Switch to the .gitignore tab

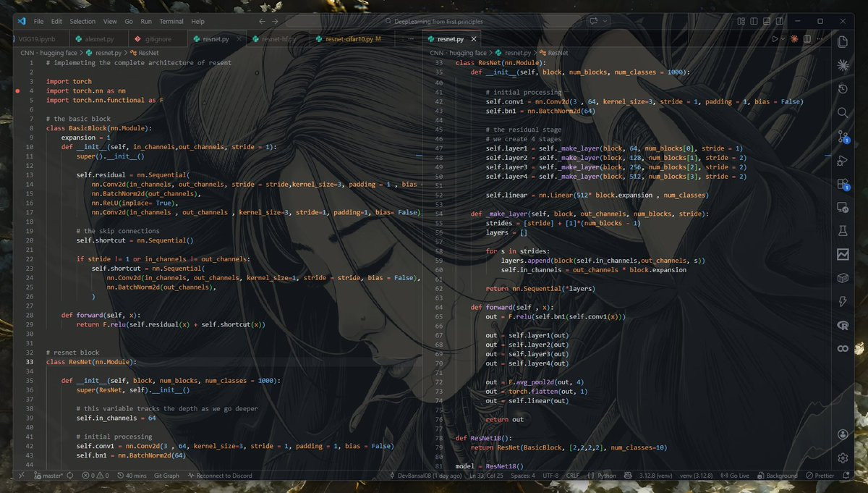click(156, 38)
